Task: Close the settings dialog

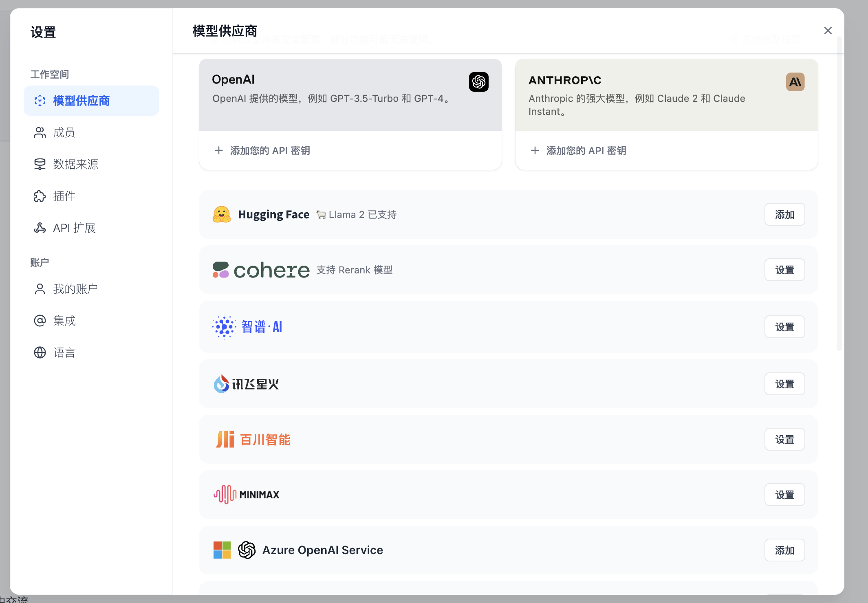Action: 828,31
